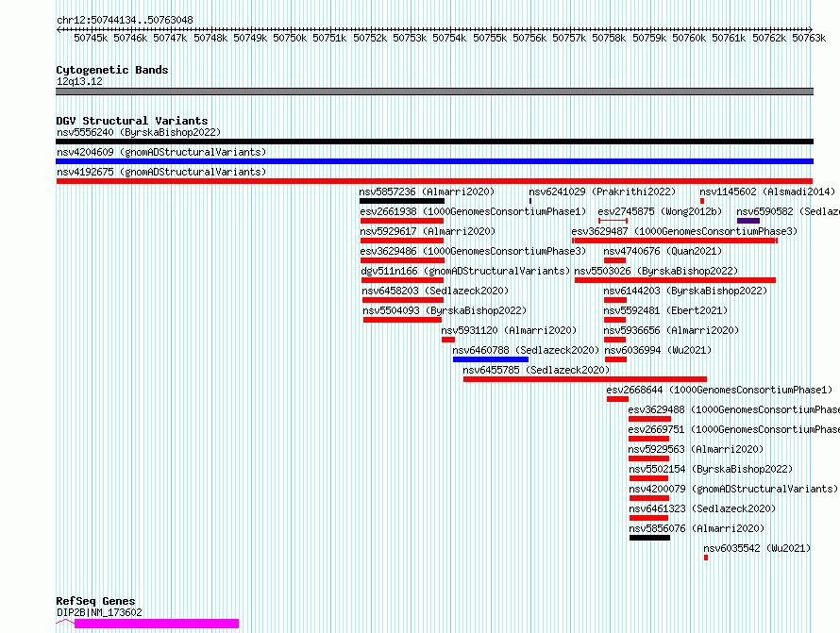Click the small blue nsv6241029 marker
Image resolution: width=840 pixels, height=633 pixels.
[530, 201]
